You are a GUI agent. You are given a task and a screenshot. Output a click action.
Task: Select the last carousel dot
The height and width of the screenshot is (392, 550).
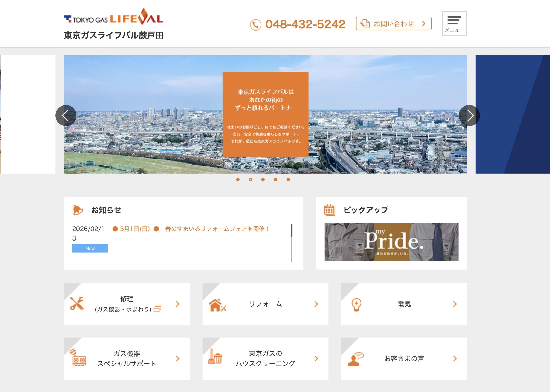[x=288, y=180]
